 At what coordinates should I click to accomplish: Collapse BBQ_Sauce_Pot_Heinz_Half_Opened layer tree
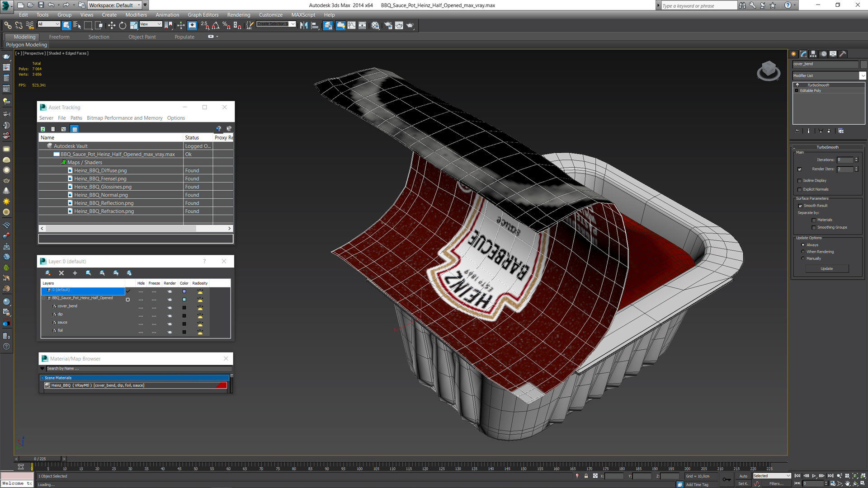tap(44, 298)
